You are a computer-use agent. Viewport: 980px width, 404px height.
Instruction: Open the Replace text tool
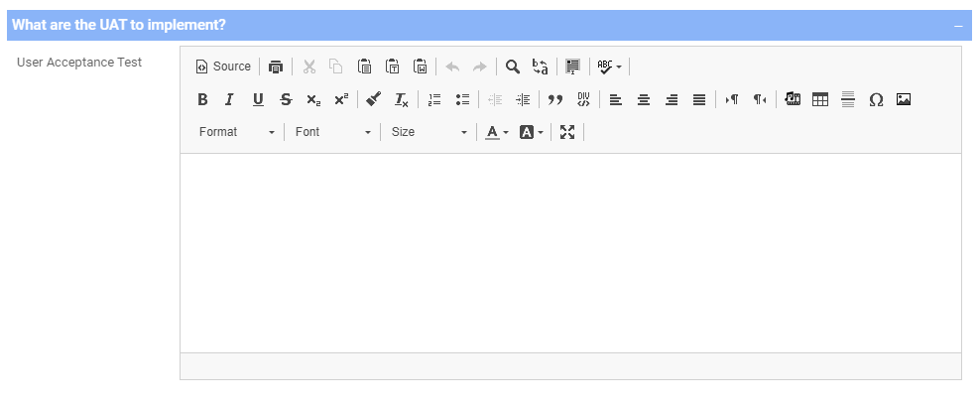tap(541, 67)
